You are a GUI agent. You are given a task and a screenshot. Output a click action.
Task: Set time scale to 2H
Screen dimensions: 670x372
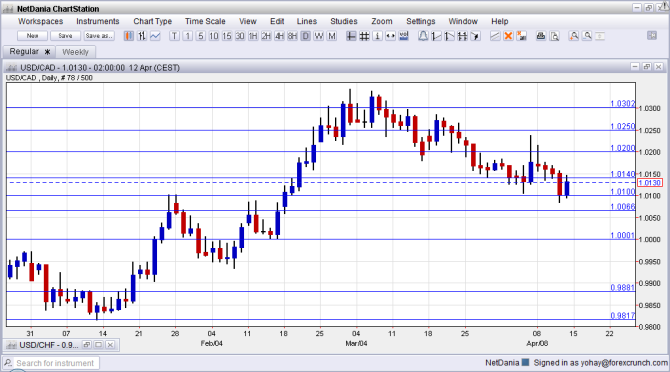(x=266, y=36)
